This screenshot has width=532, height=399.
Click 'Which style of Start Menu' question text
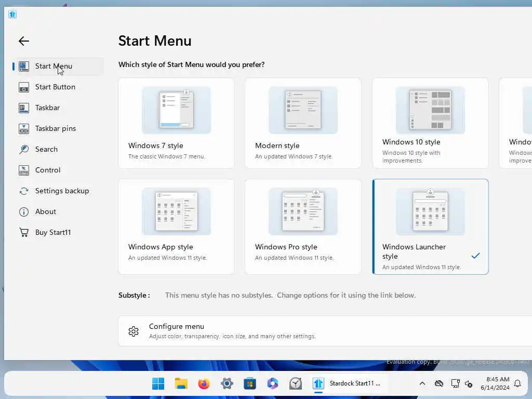click(191, 64)
